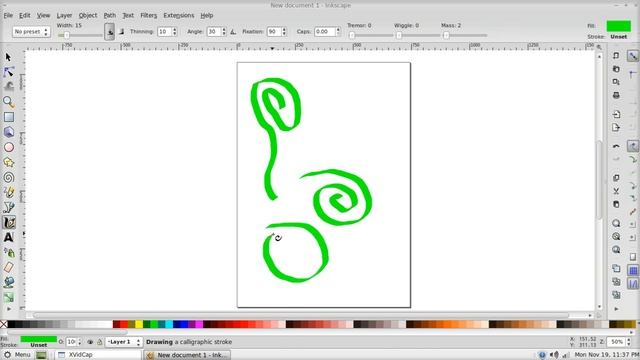Click the Print icon
Image resolution: width=640 pixels, height=360 pixels.
point(616,96)
